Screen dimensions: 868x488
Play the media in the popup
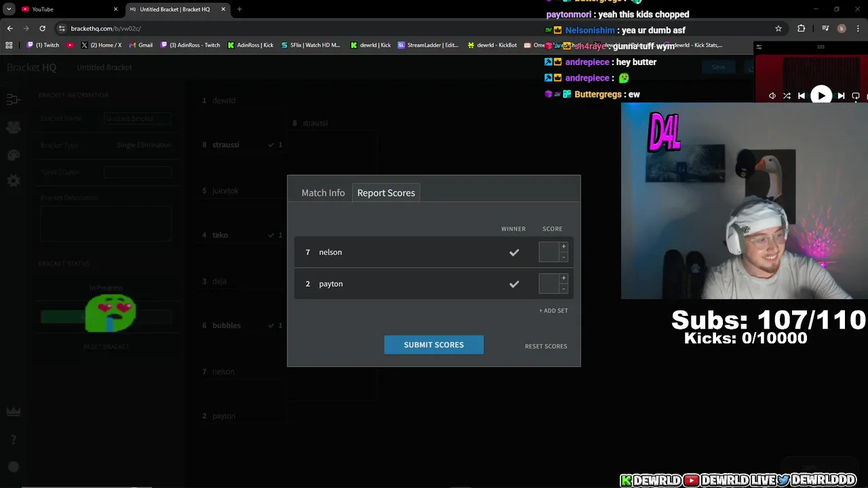coord(821,96)
